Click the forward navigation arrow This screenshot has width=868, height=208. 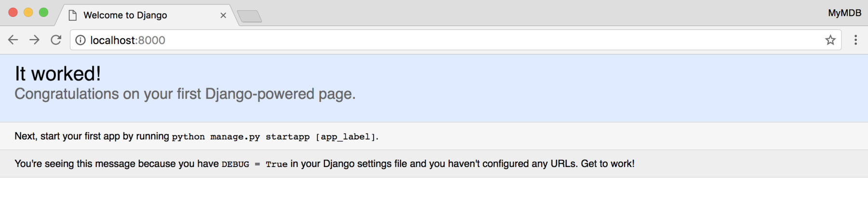(x=34, y=40)
